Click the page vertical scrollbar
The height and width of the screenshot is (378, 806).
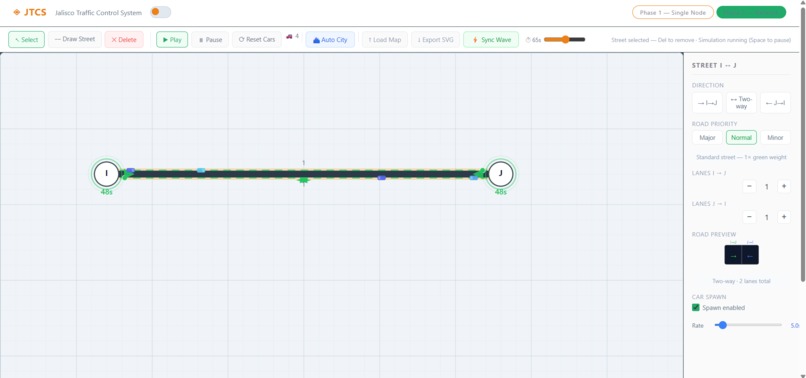(x=802, y=144)
